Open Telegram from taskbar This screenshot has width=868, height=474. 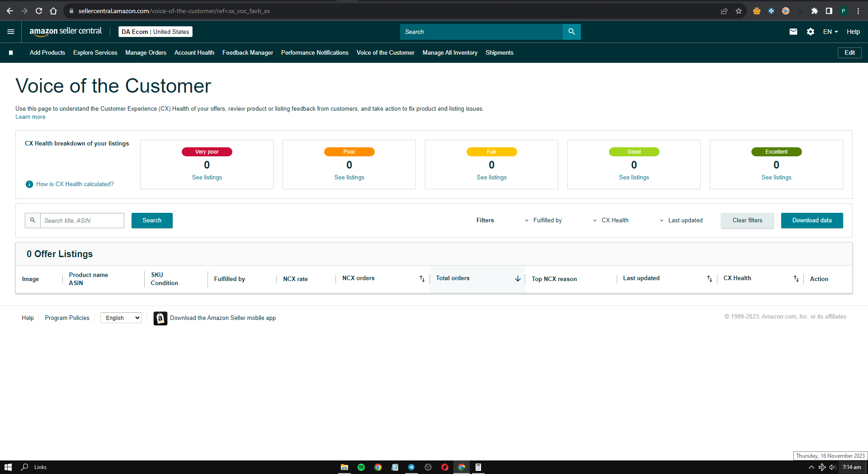pyautogui.click(x=411, y=467)
